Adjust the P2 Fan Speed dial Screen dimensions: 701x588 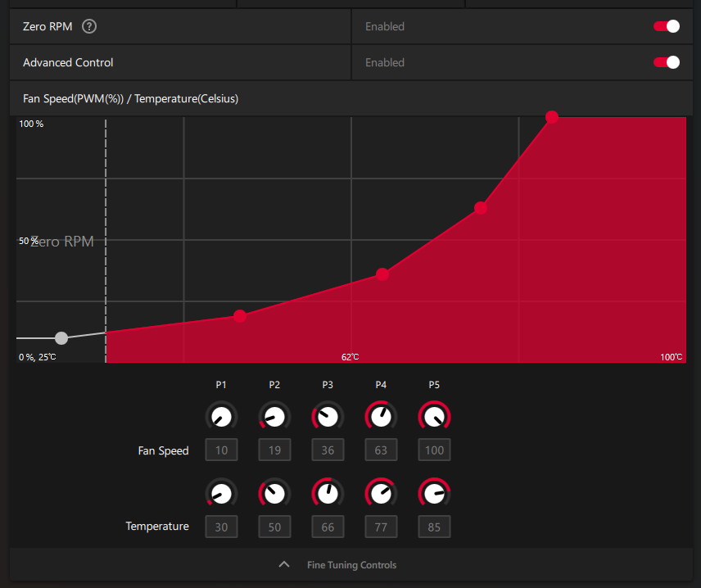274,417
